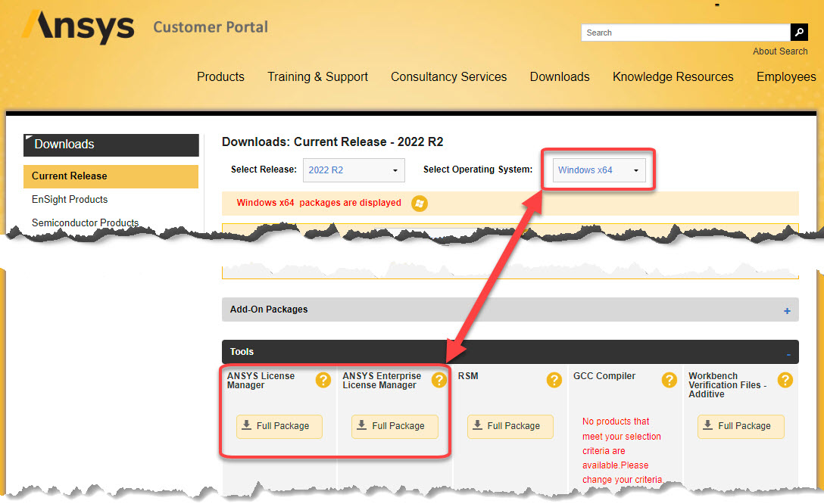The width and height of the screenshot is (824, 504).
Task: Download Full Package for RSM
Action: pos(510,426)
